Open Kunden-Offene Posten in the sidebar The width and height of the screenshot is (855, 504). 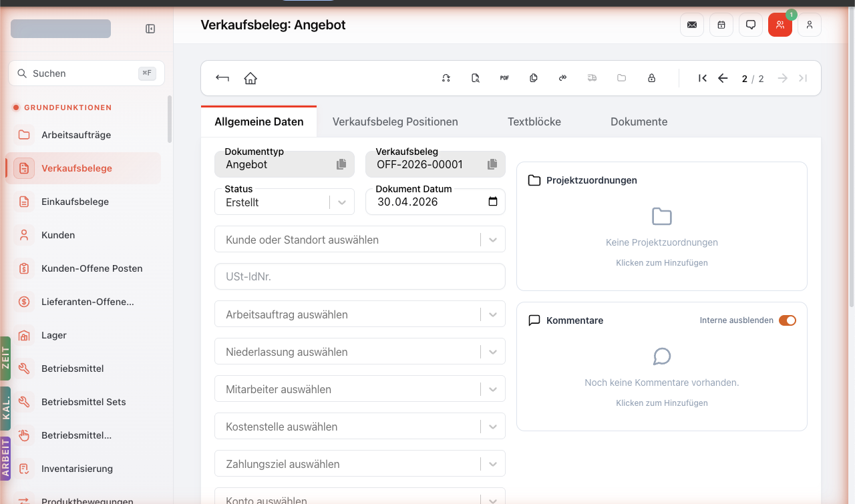(83, 268)
